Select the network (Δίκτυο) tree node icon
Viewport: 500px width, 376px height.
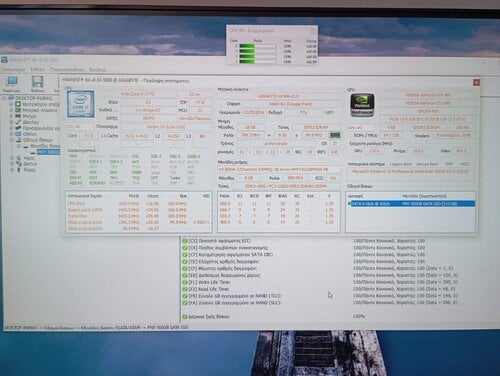point(19,164)
